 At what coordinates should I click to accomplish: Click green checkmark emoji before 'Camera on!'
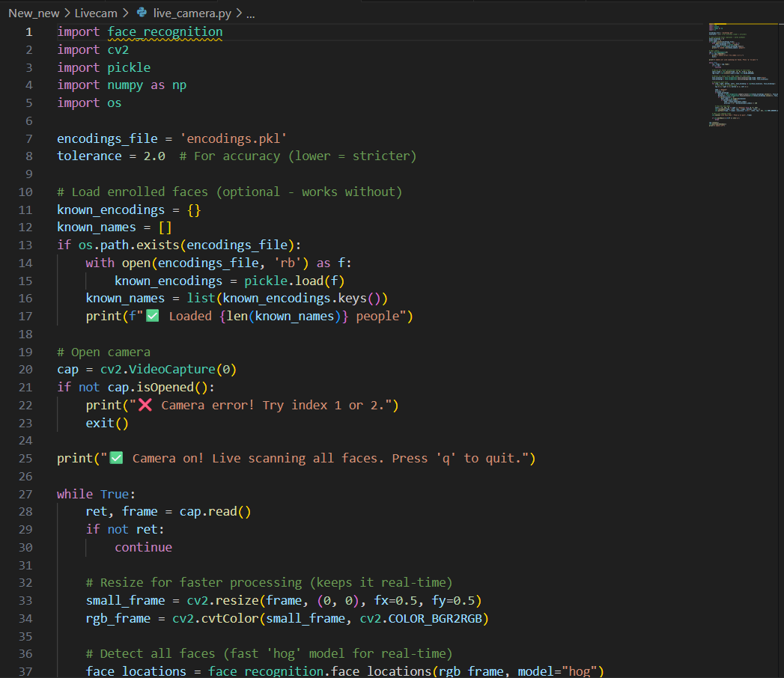[116, 458]
